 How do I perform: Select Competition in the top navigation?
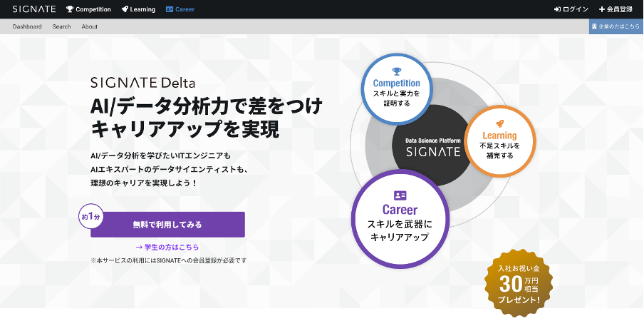pos(93,9)
